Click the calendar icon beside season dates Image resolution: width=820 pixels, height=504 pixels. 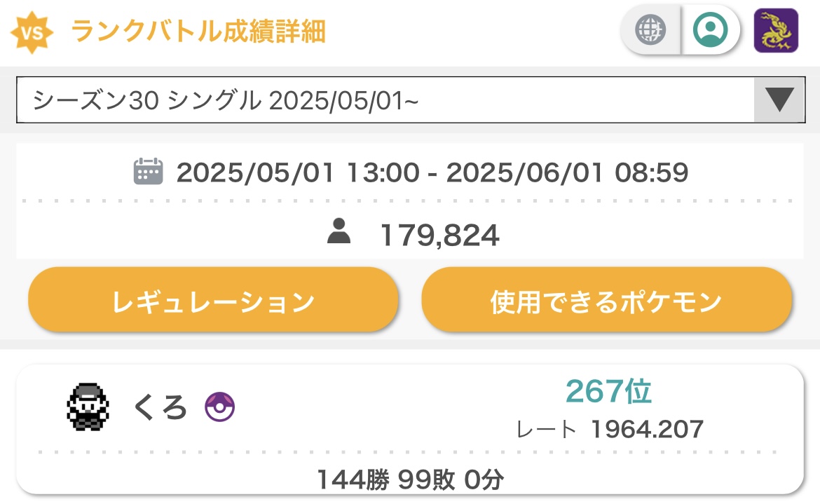148,172
